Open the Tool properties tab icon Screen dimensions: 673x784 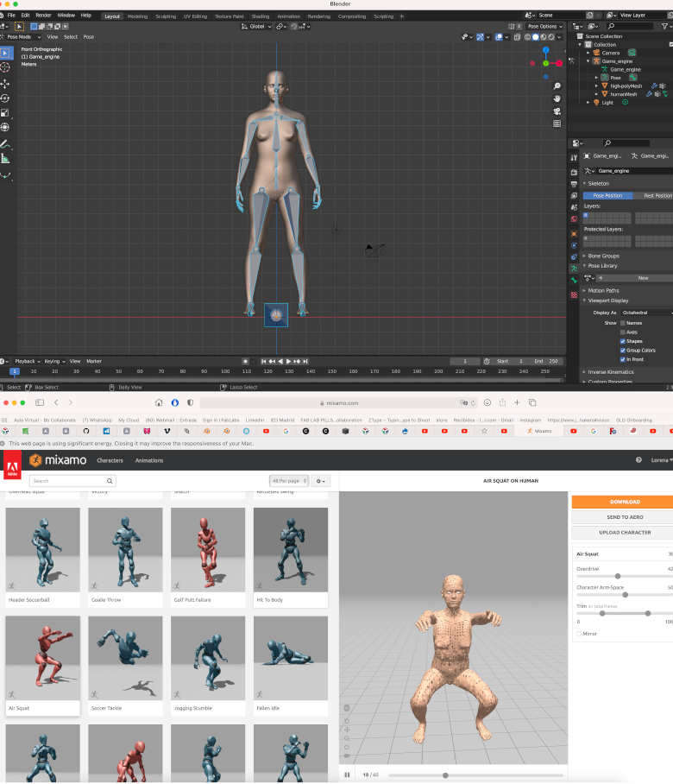tap(574, 157)
